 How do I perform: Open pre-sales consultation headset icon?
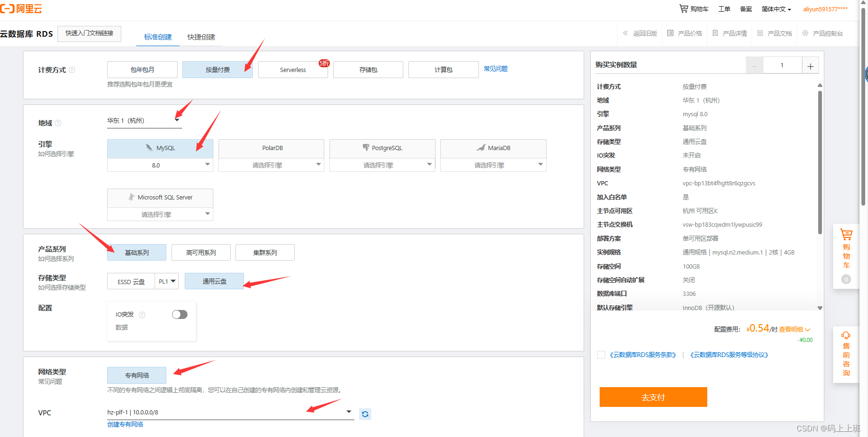pyautogui.click(x=846, y=335)
